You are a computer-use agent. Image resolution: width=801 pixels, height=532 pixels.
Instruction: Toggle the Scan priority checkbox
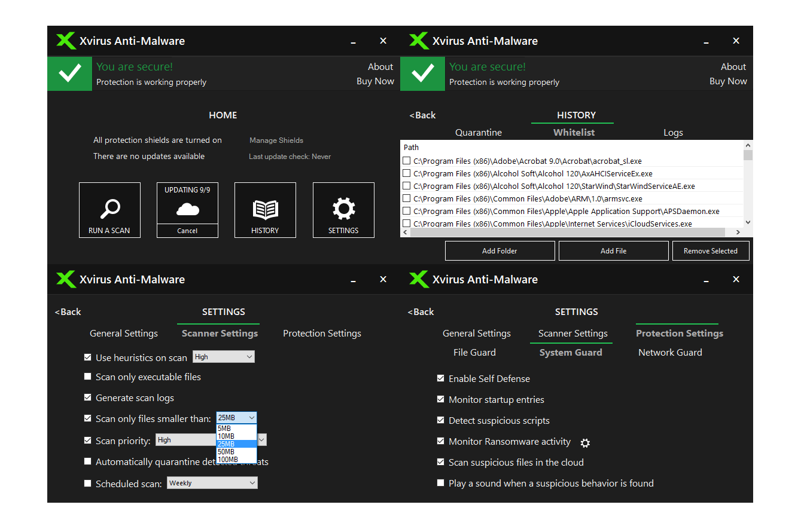(x=88, y=441)
